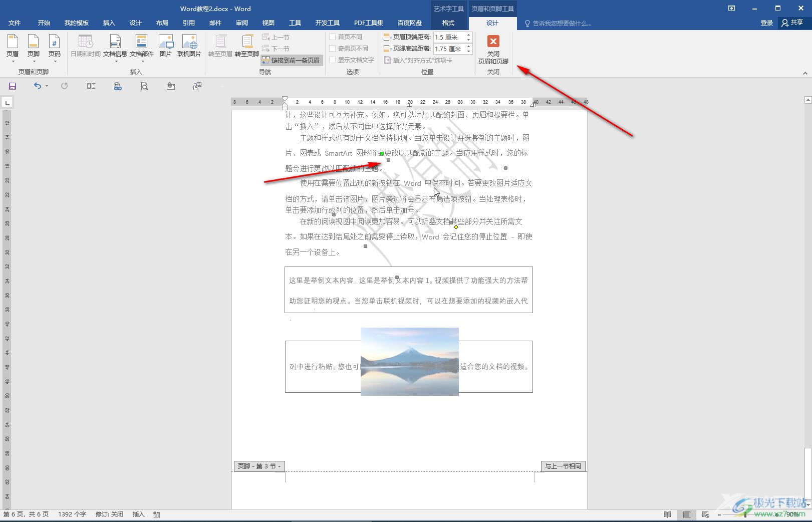Viewport: 812px width, 522px height.
Task: Open the 百度网盘 tab
Action: tap(410, 23)
